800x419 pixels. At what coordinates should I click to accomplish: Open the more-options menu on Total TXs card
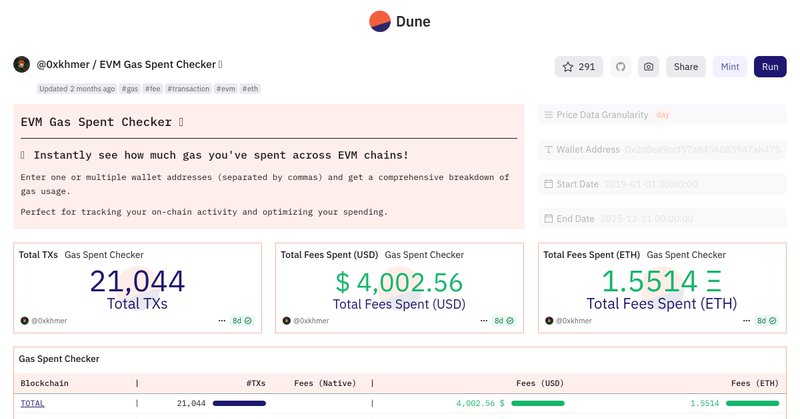coord(222,321)
